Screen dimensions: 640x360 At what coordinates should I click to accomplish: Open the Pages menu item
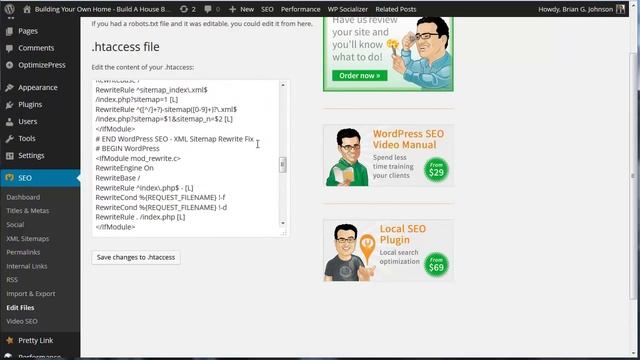[x=28, y=31]
